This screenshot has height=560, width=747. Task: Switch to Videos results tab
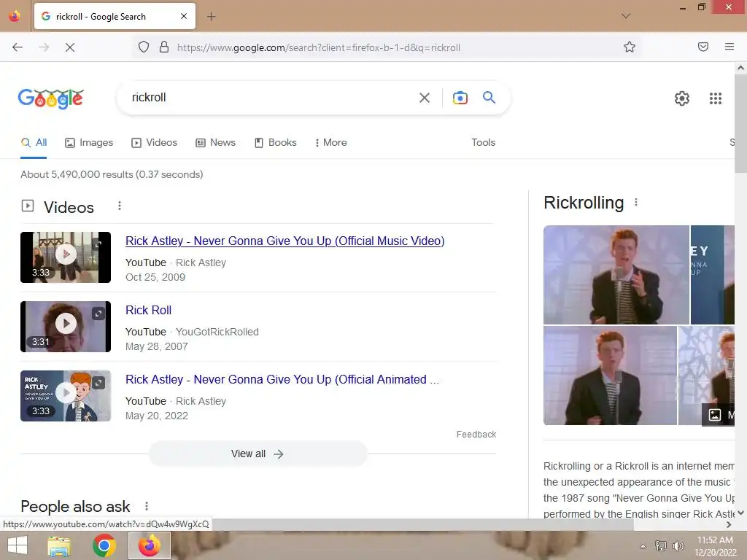[x=155, y=142]
